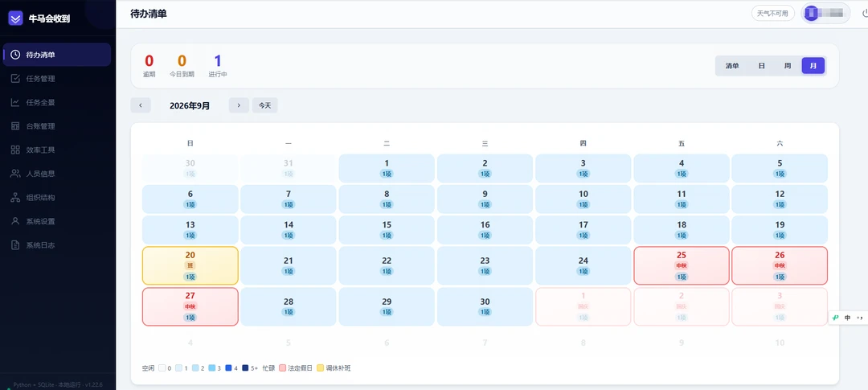Select September 25 中秋 holiday cell
The width and height of the screenshot is (868, 390).
point(682,265)
